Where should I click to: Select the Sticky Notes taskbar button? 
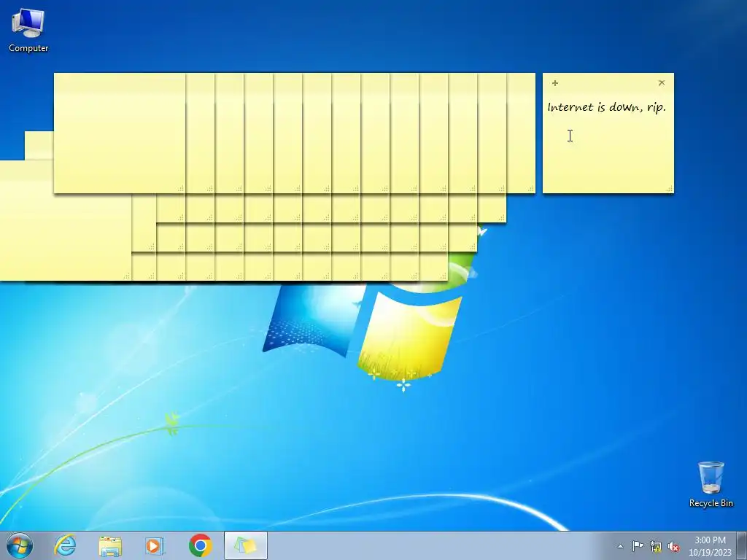[245, 545]
